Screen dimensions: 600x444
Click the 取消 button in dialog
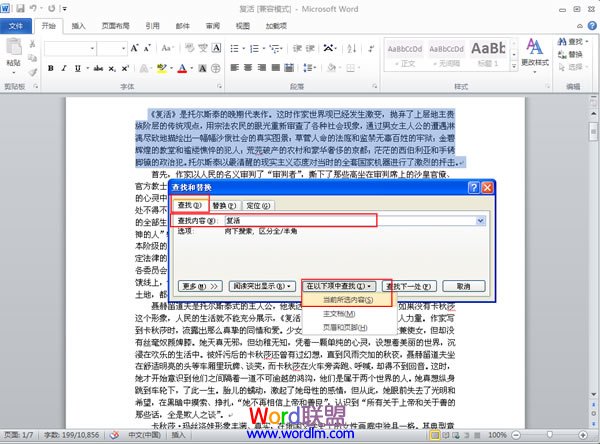click(463, 286)
